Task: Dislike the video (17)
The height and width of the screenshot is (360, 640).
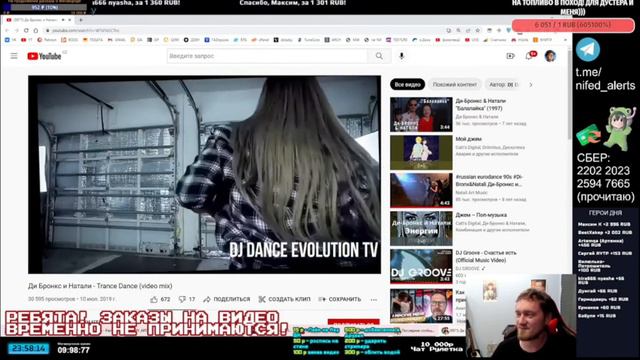Action: click(187, 299)
